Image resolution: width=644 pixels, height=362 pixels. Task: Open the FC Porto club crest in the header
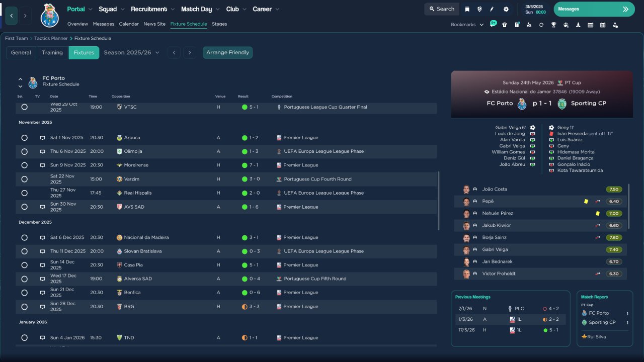[50, 15]
